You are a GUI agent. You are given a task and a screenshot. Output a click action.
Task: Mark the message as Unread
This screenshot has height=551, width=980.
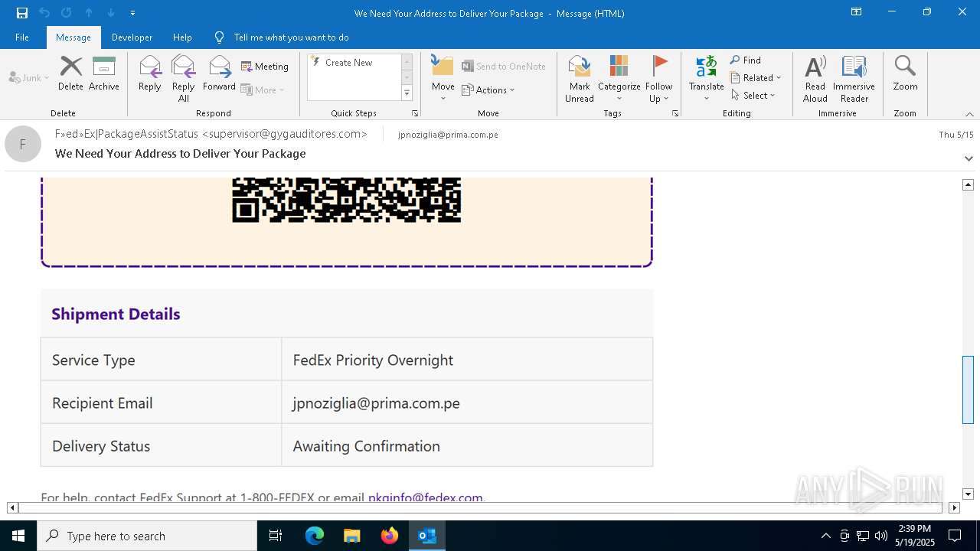click(580, 78)
